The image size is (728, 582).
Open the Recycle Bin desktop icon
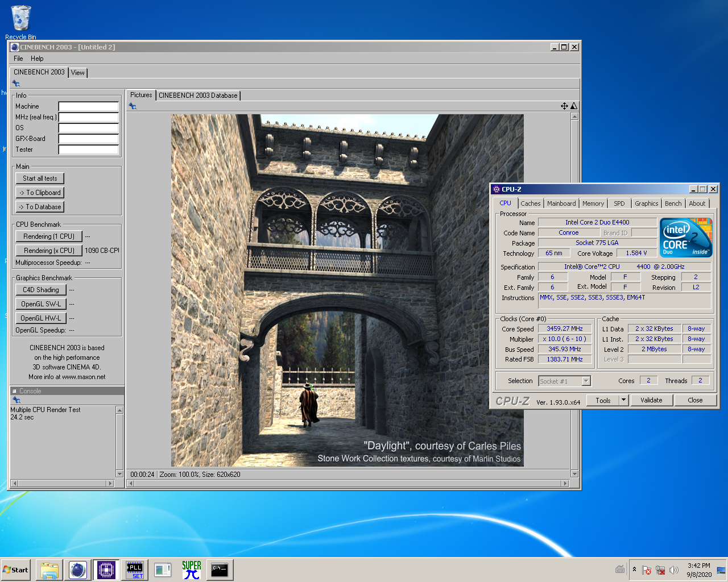[x=20, y=22]
